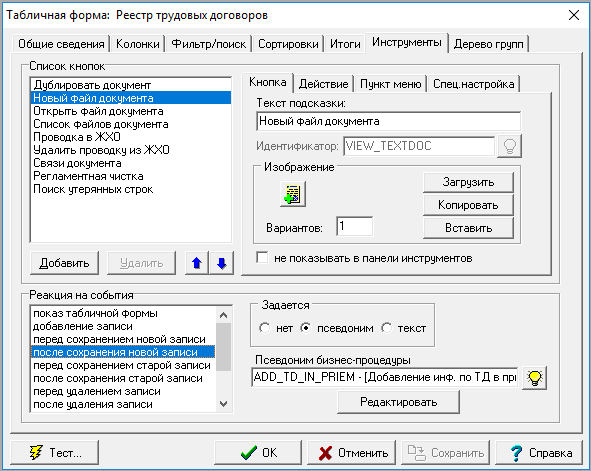Switch to the Колонки tab
591x471 pixels.
138,44
